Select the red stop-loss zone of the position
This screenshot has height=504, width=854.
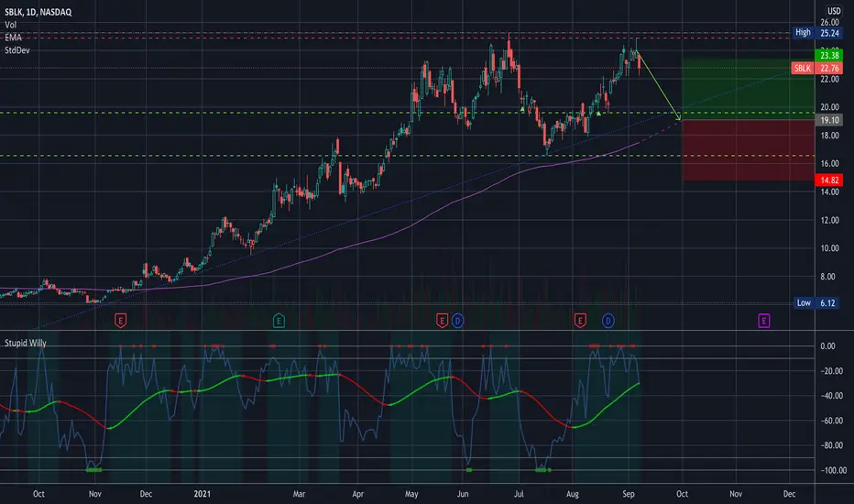pyautogui.click(x=749, y=150)
